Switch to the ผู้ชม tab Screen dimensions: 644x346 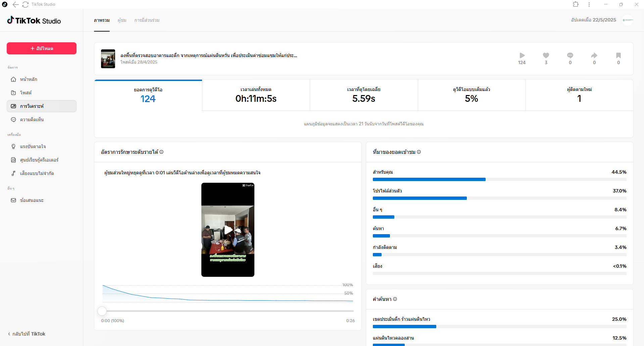(122, 20)
